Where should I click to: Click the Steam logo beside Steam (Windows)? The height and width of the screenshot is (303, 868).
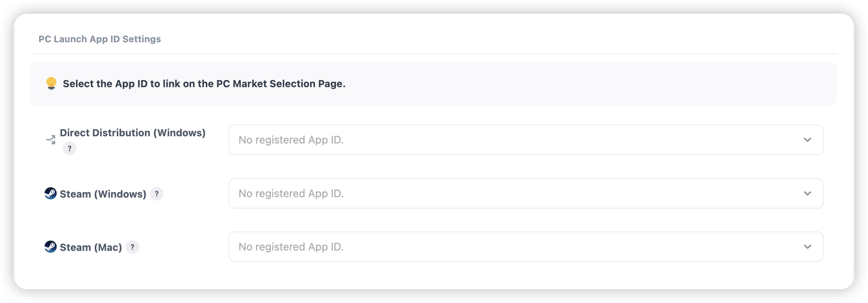(x=51, y=193)
